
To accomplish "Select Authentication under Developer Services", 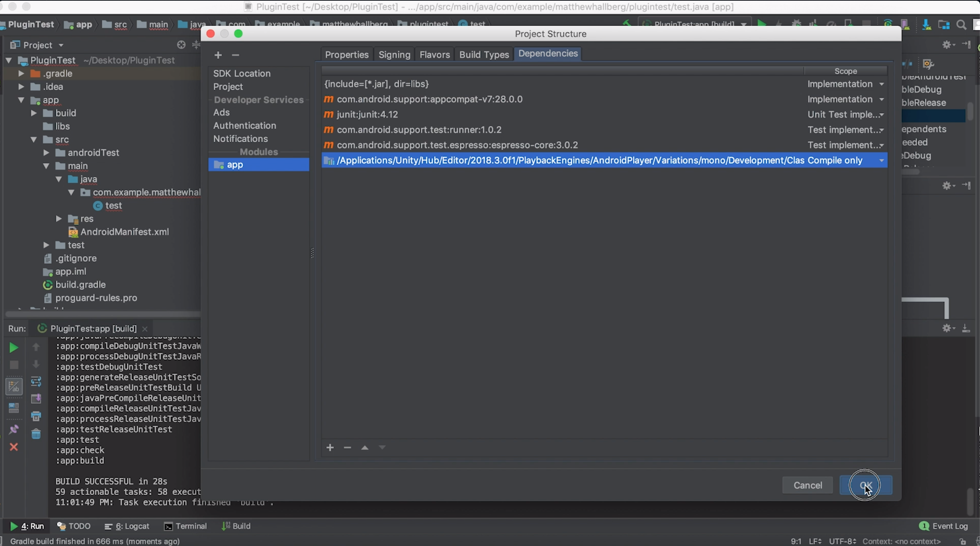I will pos(245,126).
